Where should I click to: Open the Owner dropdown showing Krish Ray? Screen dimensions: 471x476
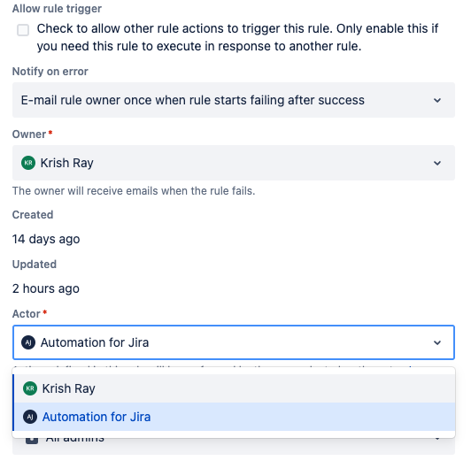[x=234, y=163]
